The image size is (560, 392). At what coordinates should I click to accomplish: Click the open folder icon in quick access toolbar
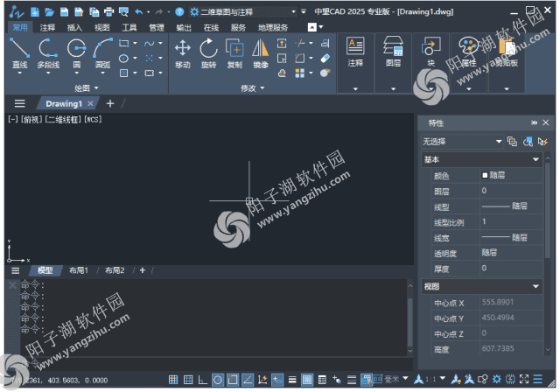point(49,12)
